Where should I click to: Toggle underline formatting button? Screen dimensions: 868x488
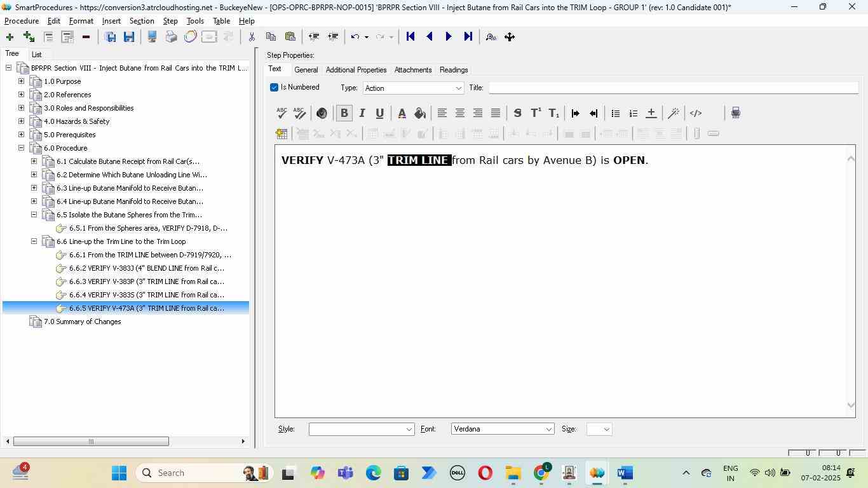[379, 113]
